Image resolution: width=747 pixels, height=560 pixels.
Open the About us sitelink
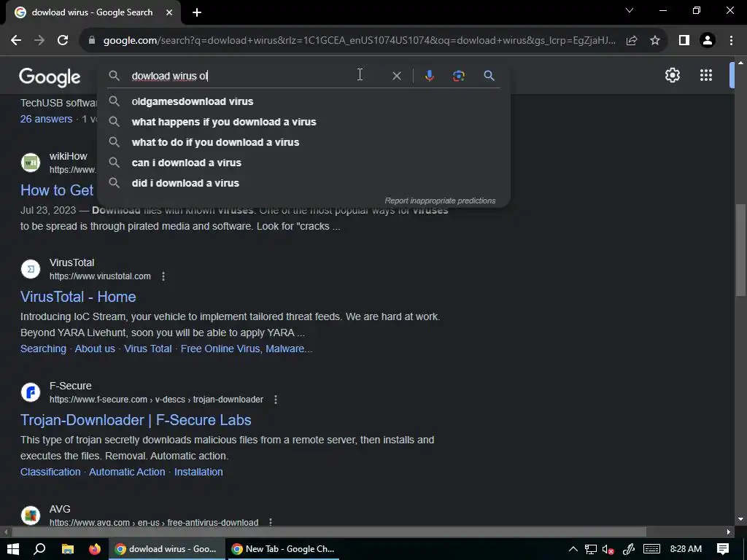95,349
